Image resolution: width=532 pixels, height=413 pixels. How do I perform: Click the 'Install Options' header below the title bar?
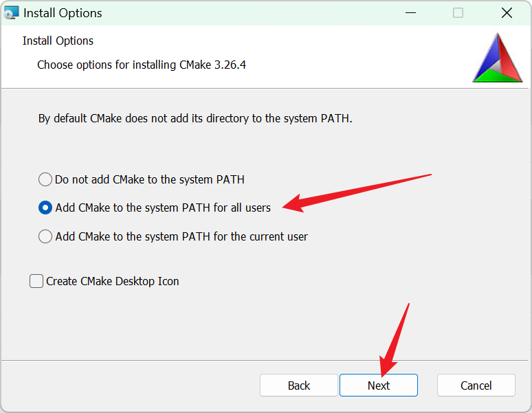click(58, 41)
